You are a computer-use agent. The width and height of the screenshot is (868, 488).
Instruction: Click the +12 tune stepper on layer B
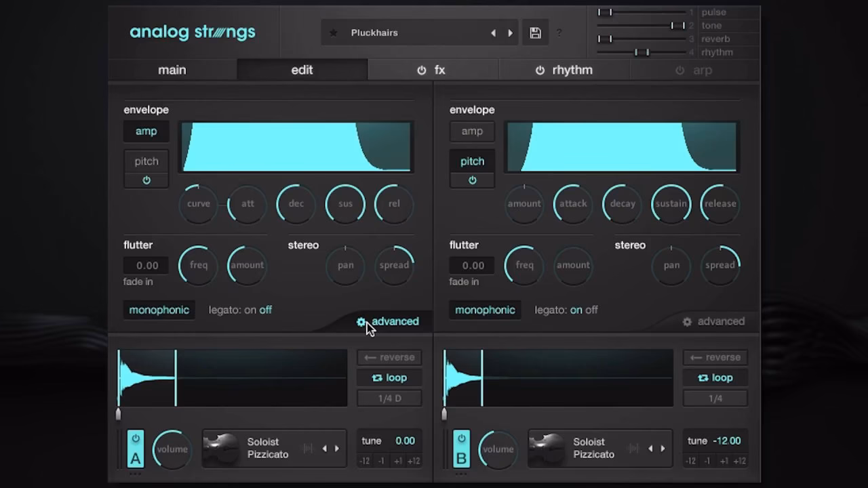(740, 461)
